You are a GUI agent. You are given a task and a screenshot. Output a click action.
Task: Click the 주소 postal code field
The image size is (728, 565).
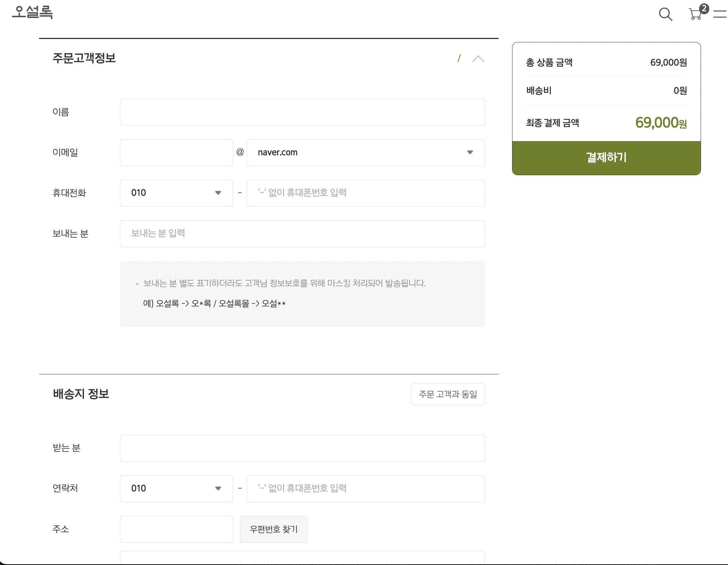pos(176,529)
